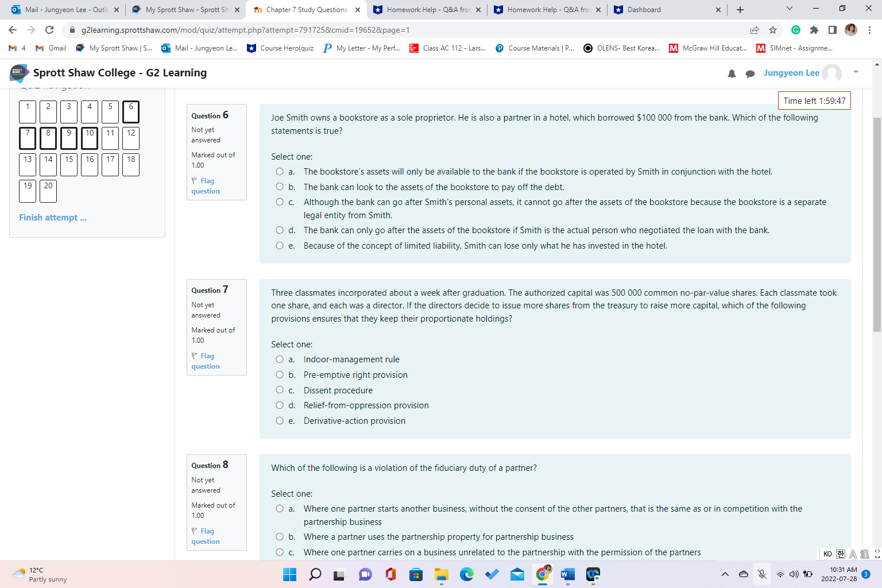The height and width of the screenshot is (588, 882).
Task: Open Microsoft Word from the taskbar
Action: (x=568, y=574)
